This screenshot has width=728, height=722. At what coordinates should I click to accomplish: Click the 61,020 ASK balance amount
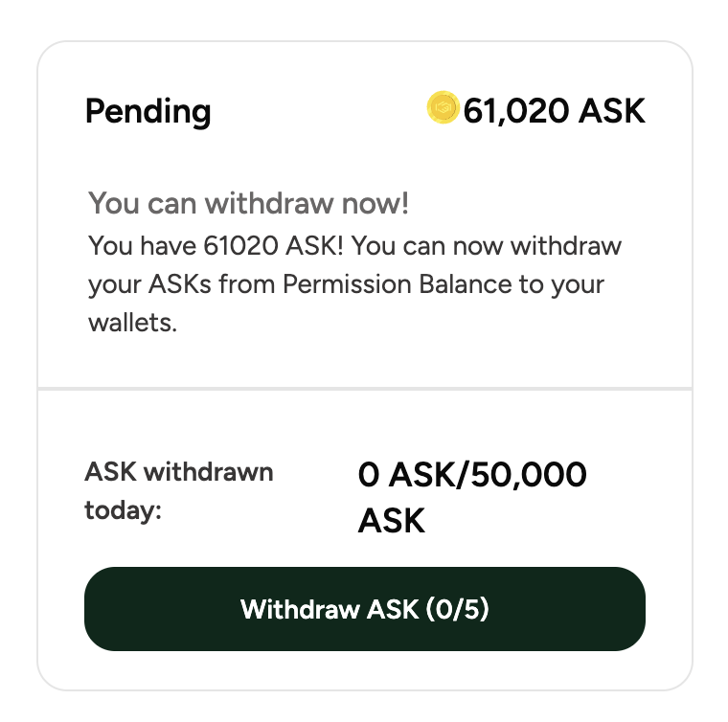tap(554, 111)
